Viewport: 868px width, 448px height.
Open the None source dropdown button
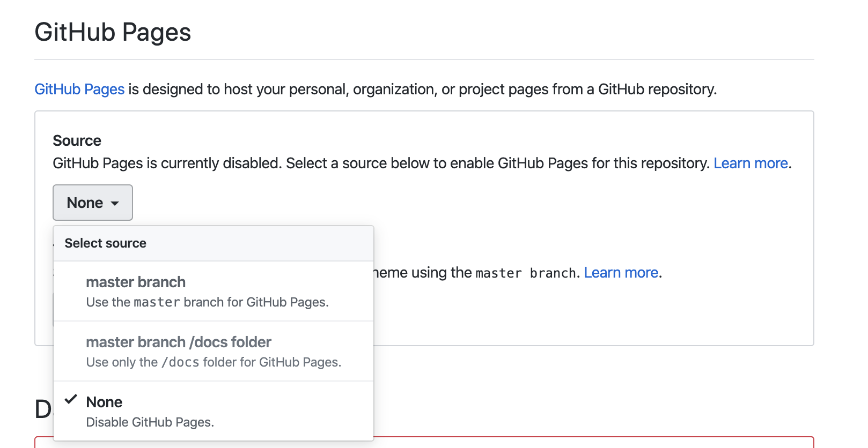[x=93, y=203]
